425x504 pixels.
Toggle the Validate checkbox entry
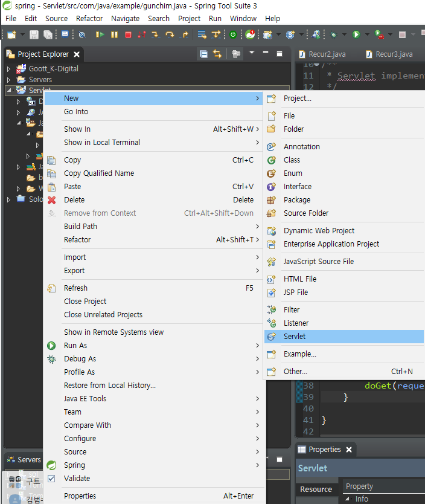[153, 478]
